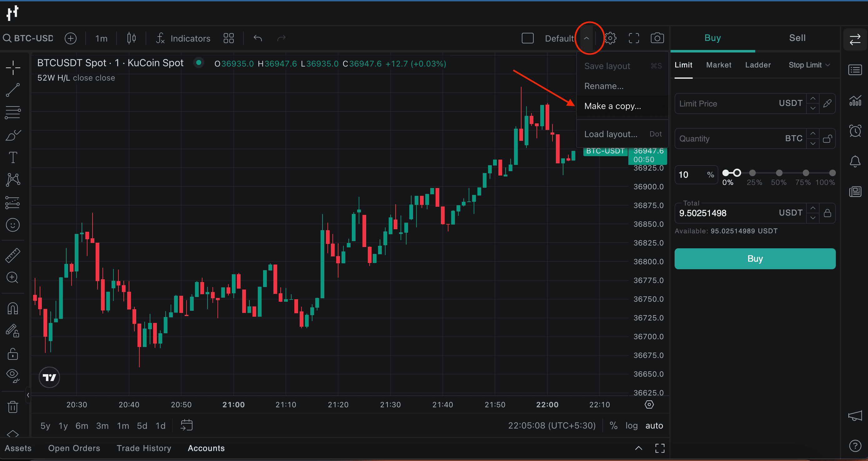Click the trash remove drawings icon
This screenshot has width=868, height=461.
click(13, 407)
